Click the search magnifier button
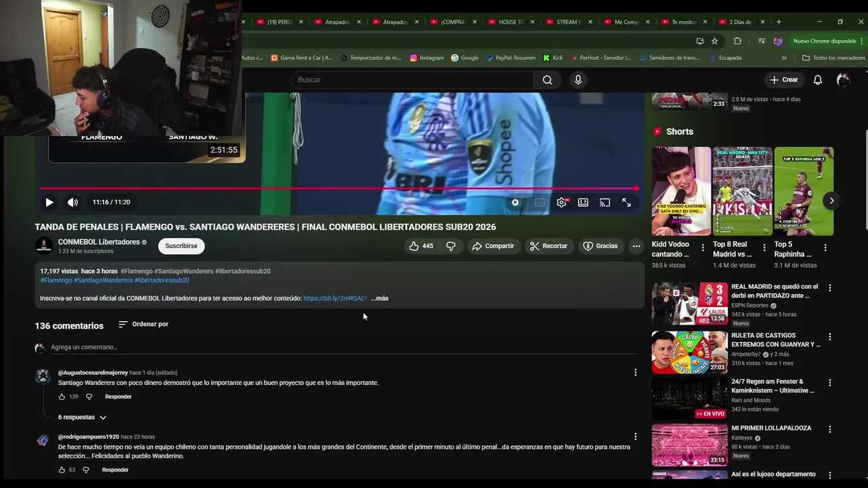 [547, 80]
